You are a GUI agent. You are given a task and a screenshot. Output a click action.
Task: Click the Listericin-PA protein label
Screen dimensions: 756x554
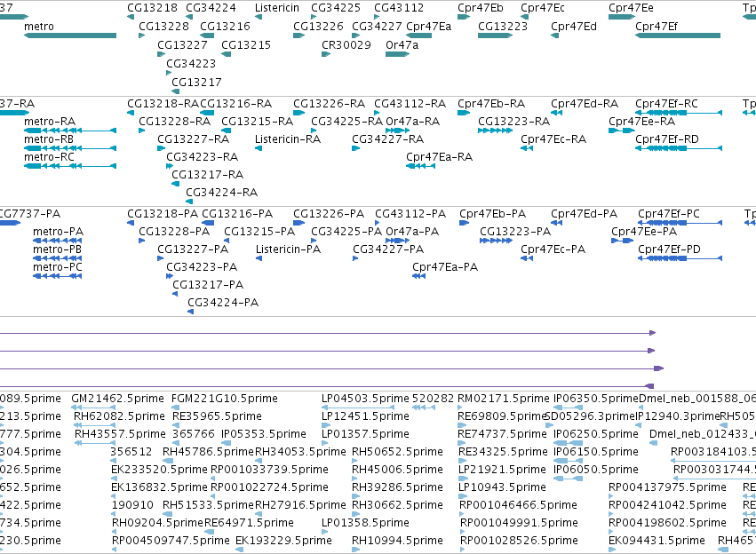(289, 249)
